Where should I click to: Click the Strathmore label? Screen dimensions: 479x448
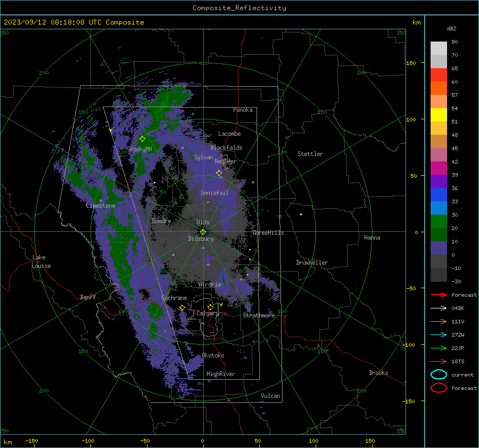pos(259,315)
